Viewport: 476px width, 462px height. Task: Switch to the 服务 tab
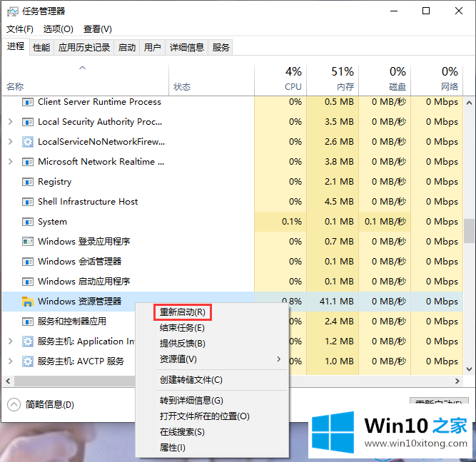pyautogui.click(x=221, y=48)
